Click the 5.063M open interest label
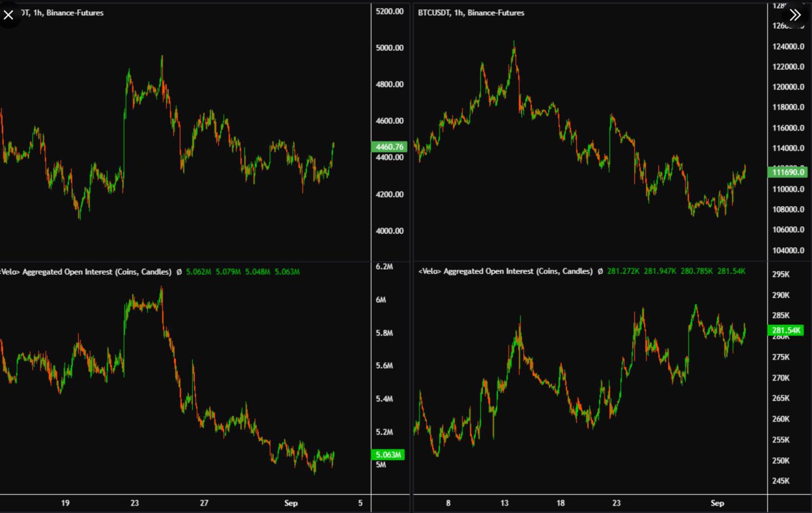812x513 pixels. point(390,455)
